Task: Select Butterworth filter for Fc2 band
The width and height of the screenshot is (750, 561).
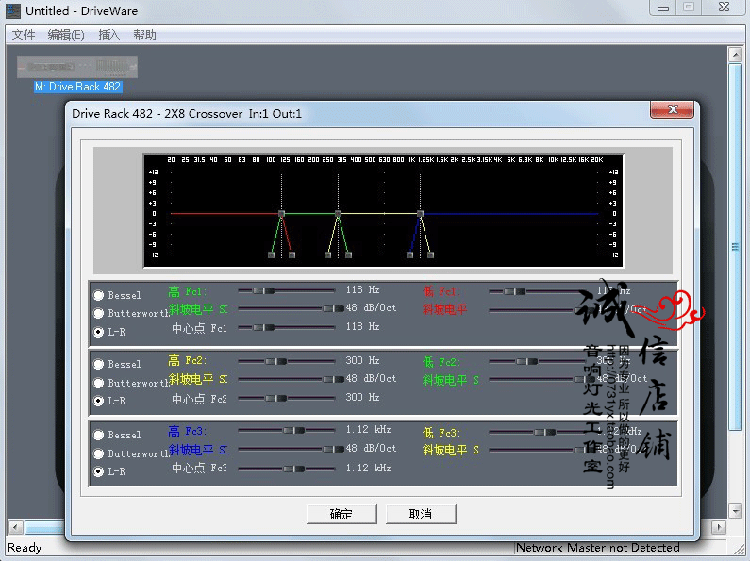Action: click(x=99, y=383)
